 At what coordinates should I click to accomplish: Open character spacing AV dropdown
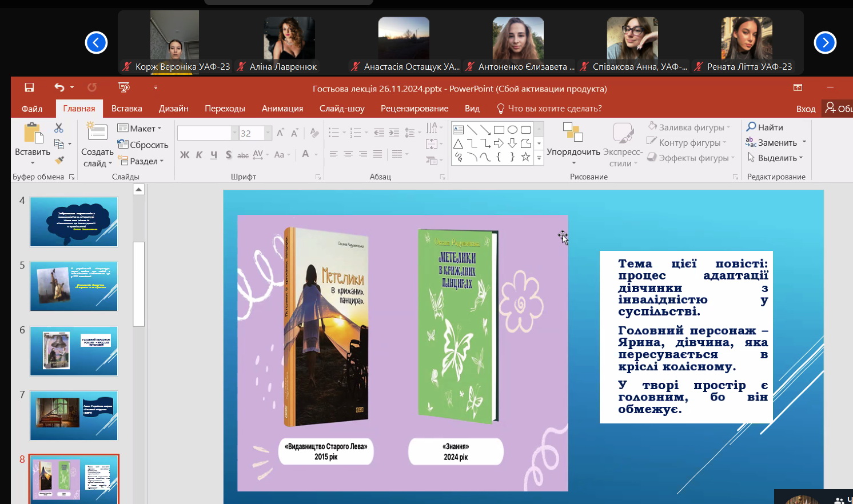(x=261, y=154)
